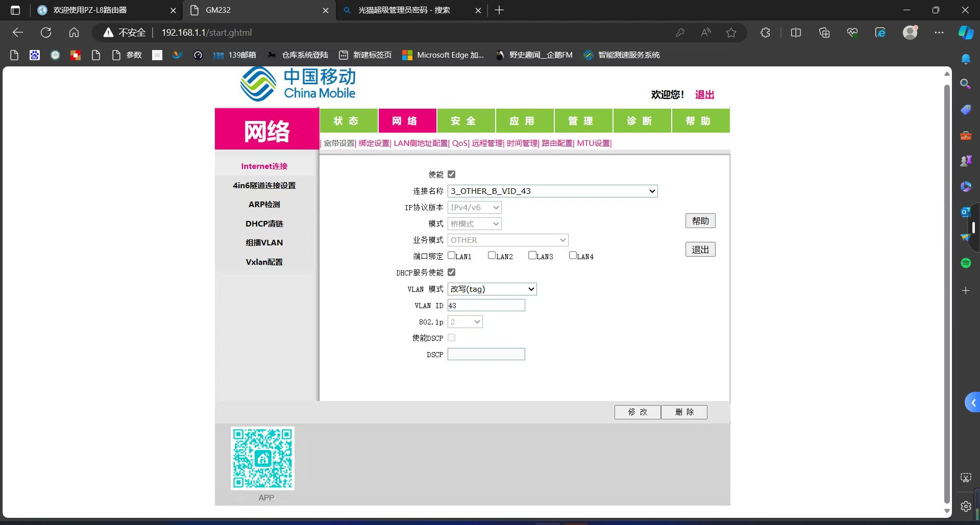Click the 帮助 help button
The height and width of the screenshot is (525, 980).
click(x=700, y=221)
